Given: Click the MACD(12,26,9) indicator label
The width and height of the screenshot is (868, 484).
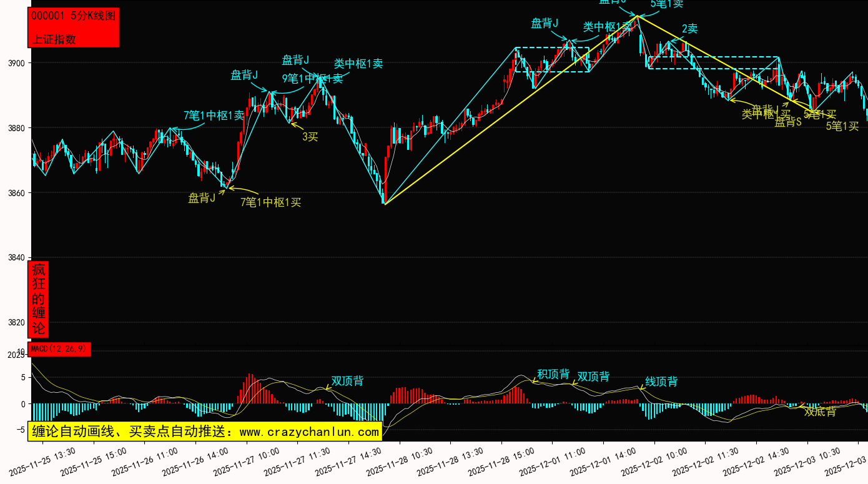Looking at the screenshot, I should pos(60,348).
